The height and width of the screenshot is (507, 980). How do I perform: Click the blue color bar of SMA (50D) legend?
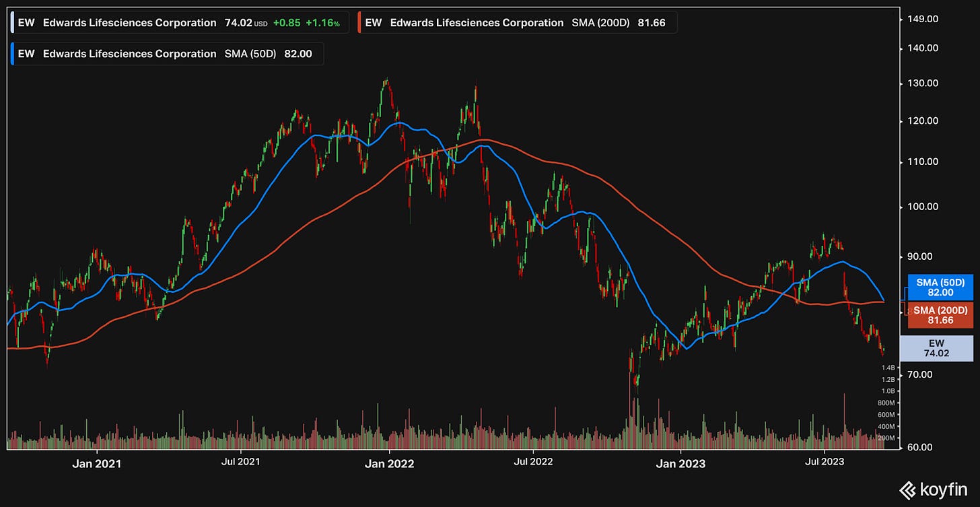pos(13,54)
